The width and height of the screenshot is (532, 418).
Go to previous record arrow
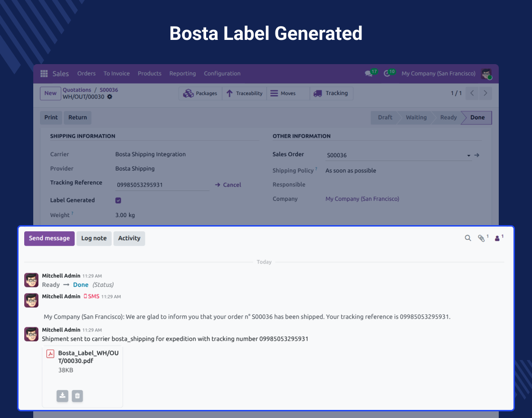(472, 93)
